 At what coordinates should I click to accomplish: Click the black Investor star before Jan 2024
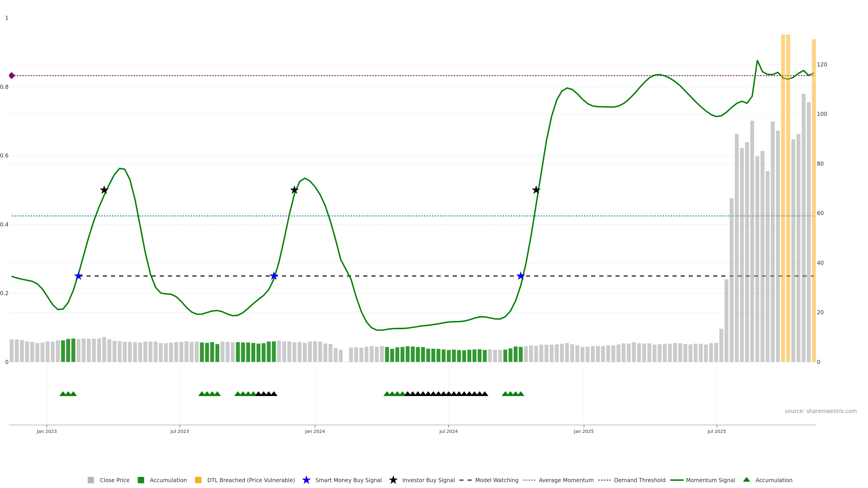pos(294,190)
